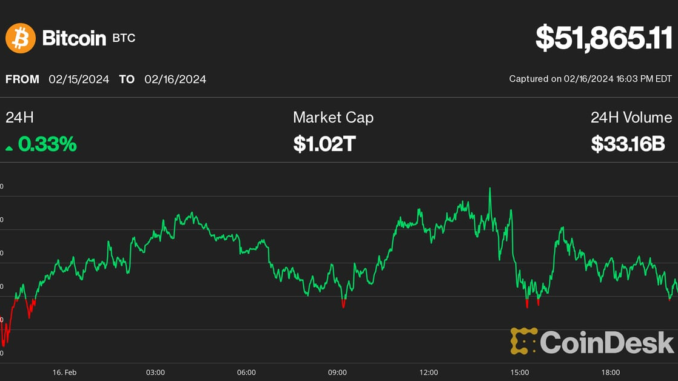Click the $33.16B volume value

(x=628, y=144)
